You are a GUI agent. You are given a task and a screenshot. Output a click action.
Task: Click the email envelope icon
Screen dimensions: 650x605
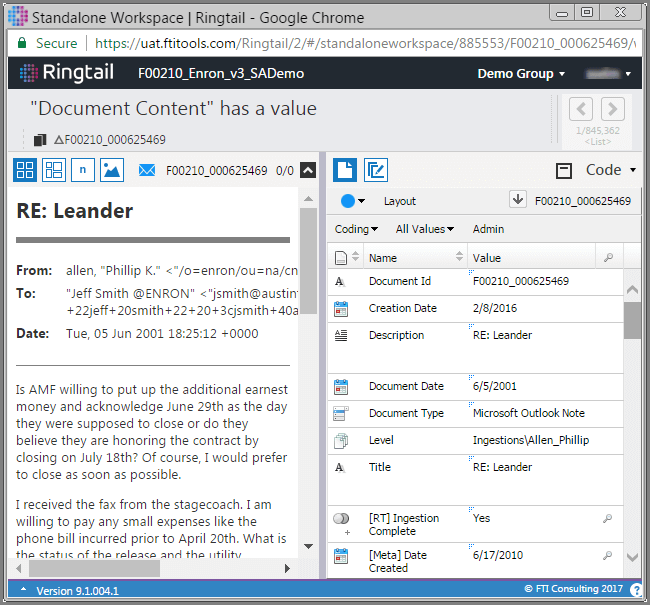[147, 170]
